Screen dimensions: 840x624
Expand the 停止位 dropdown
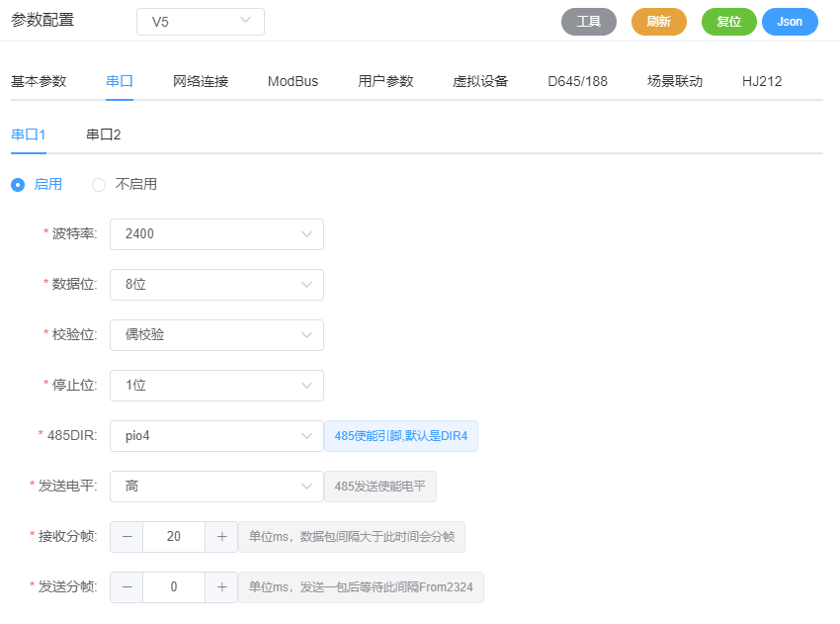point(216,386)
